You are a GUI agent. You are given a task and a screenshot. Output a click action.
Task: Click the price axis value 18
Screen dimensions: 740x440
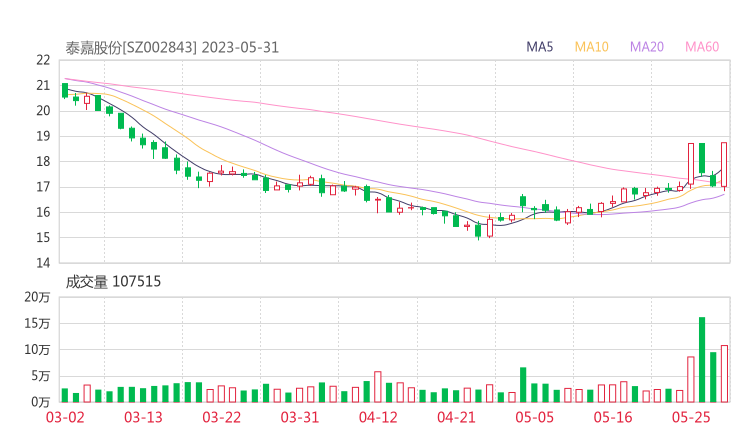[43, 161]
